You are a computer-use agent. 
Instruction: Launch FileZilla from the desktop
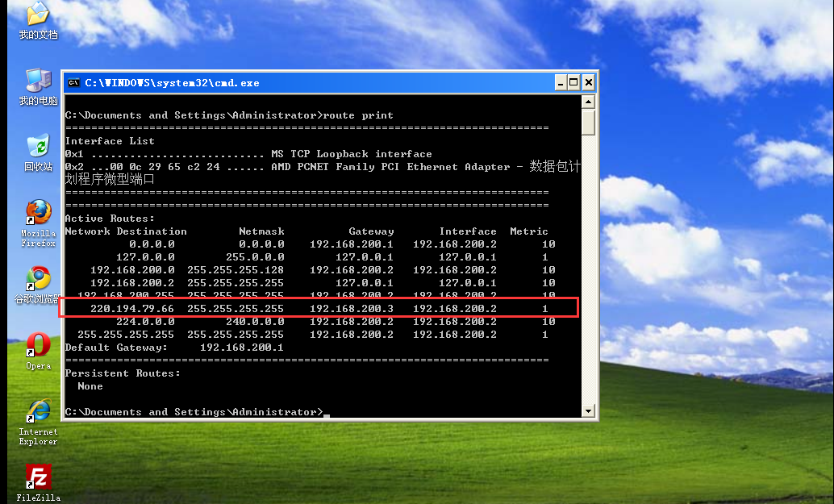[x=38, y=483]
